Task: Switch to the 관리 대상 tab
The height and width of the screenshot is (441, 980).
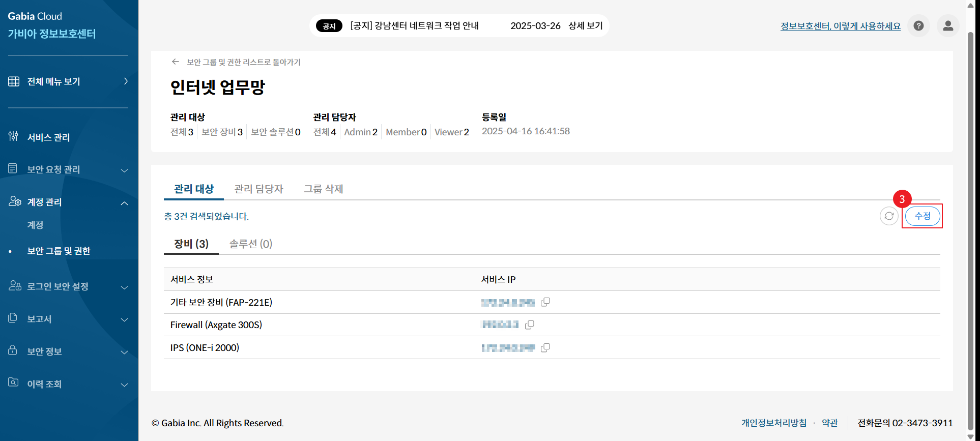Action: tap(194, 189)
